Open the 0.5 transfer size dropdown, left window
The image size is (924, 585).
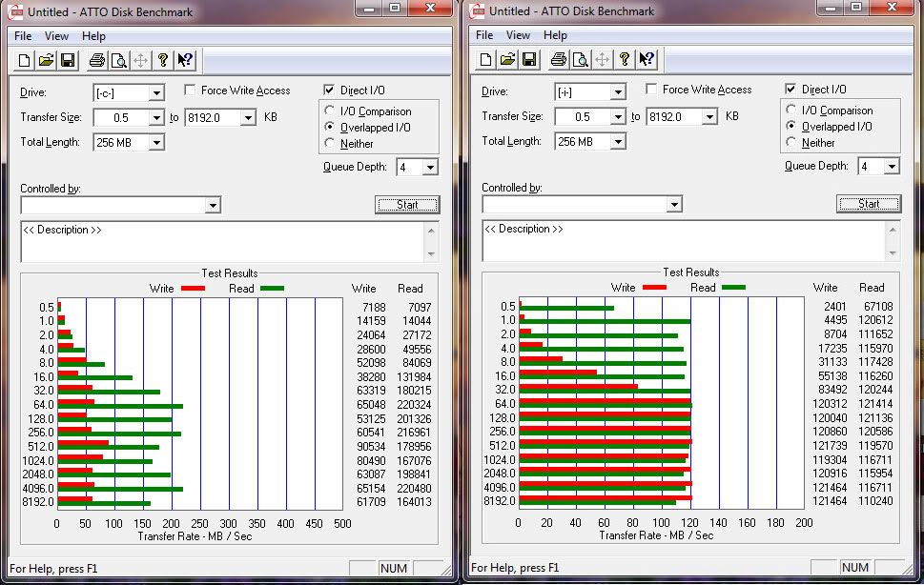point(156,118)
